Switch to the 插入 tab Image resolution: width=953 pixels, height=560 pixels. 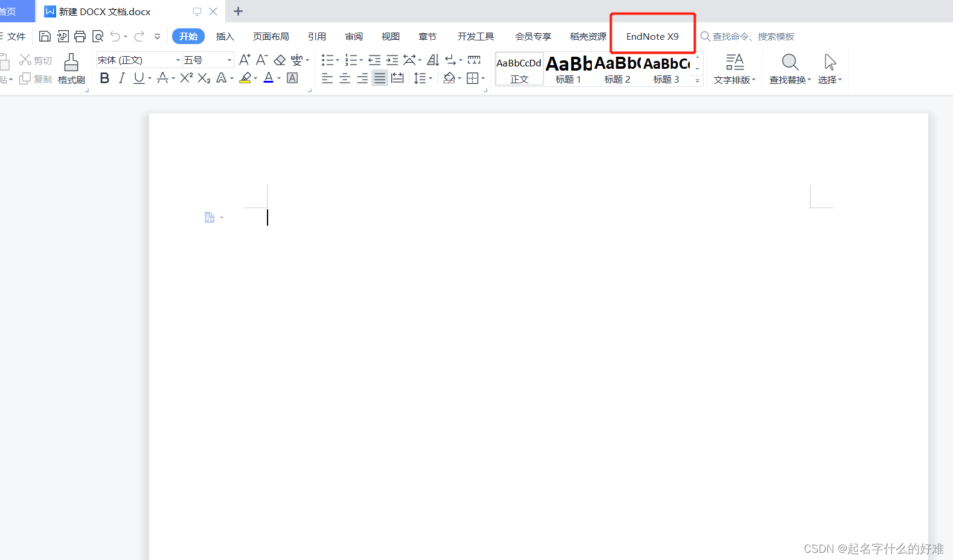(x=225, y=36)
